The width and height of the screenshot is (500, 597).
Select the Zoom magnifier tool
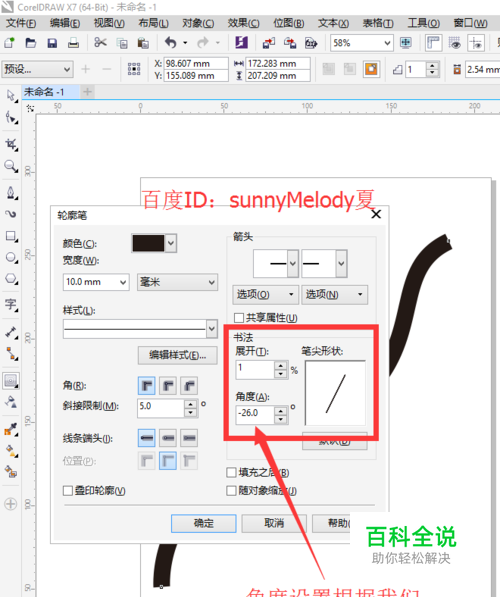pyautogui.click(x=11, y=166)
